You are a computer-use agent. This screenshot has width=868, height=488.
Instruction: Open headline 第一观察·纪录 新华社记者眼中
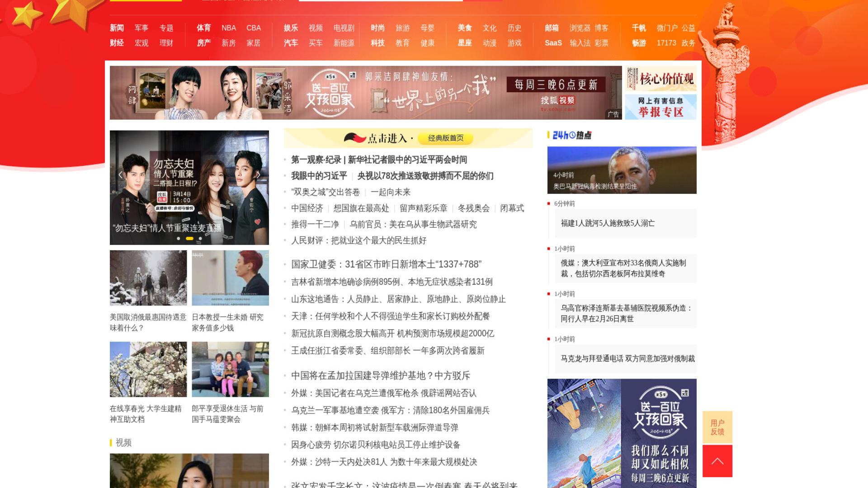pyautogui.click(x=379, y=160)
